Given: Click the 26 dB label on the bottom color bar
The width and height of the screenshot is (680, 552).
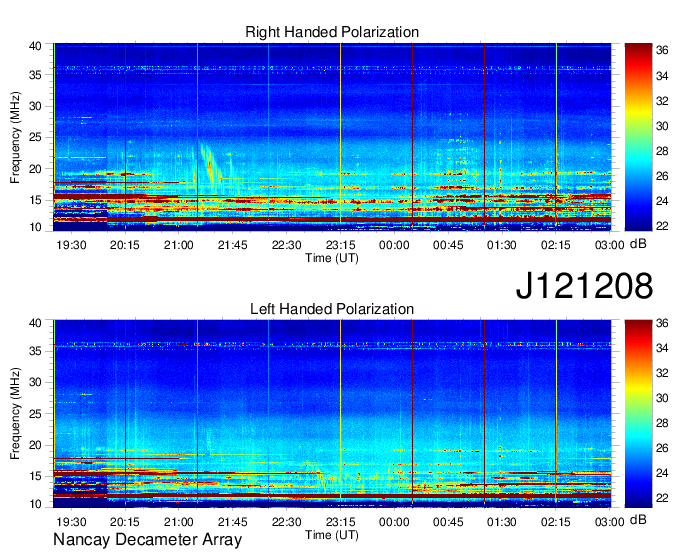Looking at the screenshot, I should coord(662,448).
